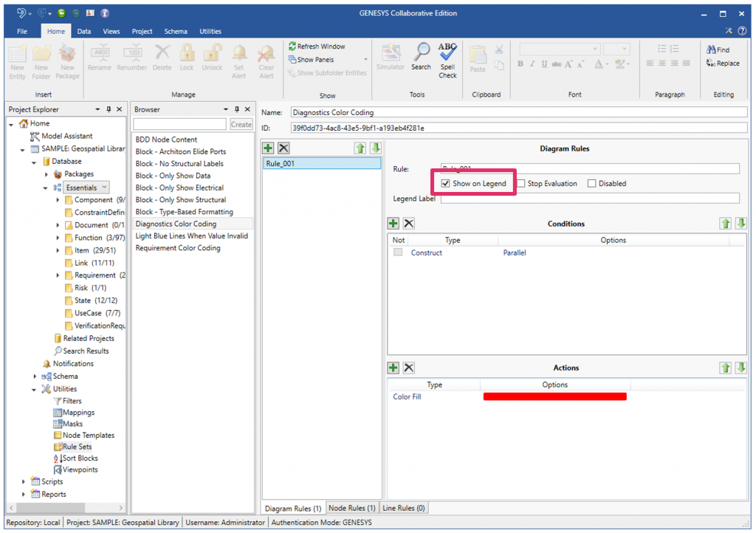Image resolution: width=756 pixels, height=533 pixels.
Task: Click the New Entity ribbon icon
Action: point(18,54)
